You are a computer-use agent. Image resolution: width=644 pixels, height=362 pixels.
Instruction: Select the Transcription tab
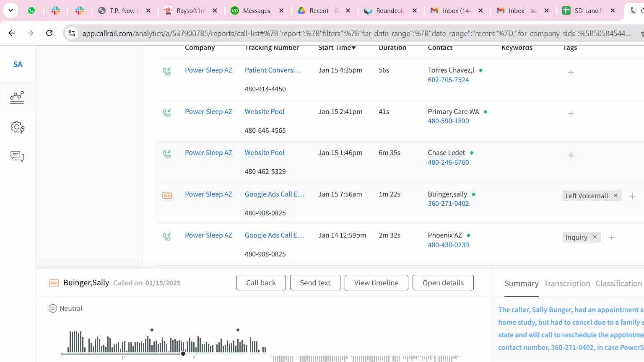click(567, 284)
